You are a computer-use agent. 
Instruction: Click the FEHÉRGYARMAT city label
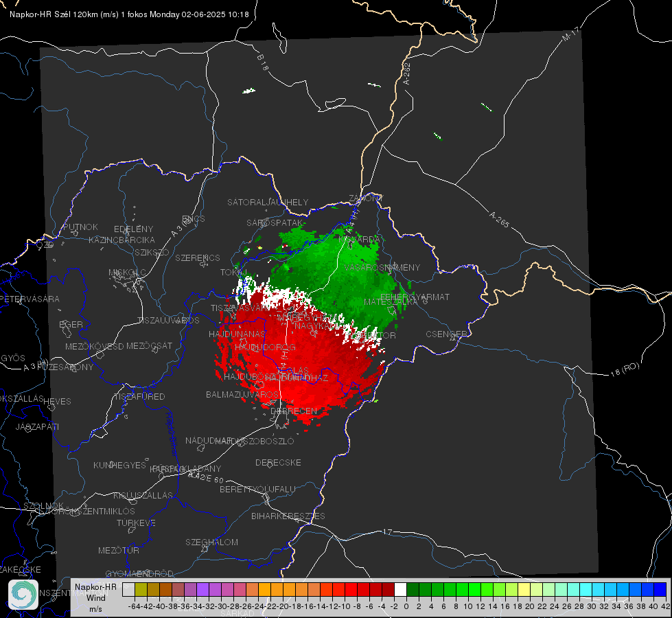coord(415,297)
